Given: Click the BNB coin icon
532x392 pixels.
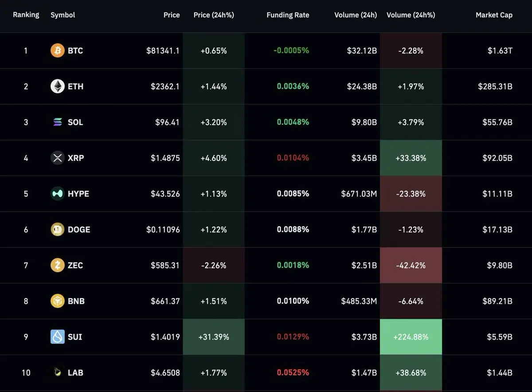Looking at the screenshot, I should click(58, 301).
